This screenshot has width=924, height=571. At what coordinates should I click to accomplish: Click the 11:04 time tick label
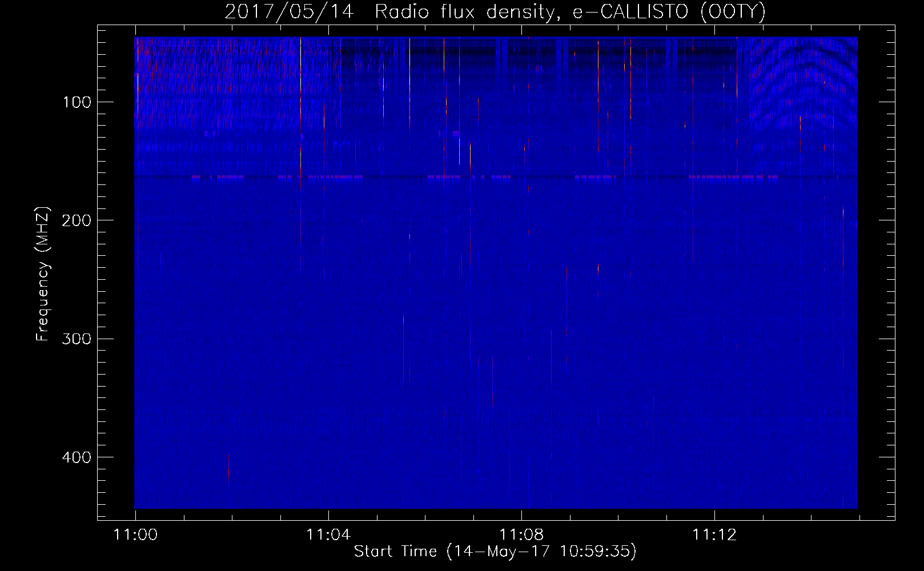[328, 535]
